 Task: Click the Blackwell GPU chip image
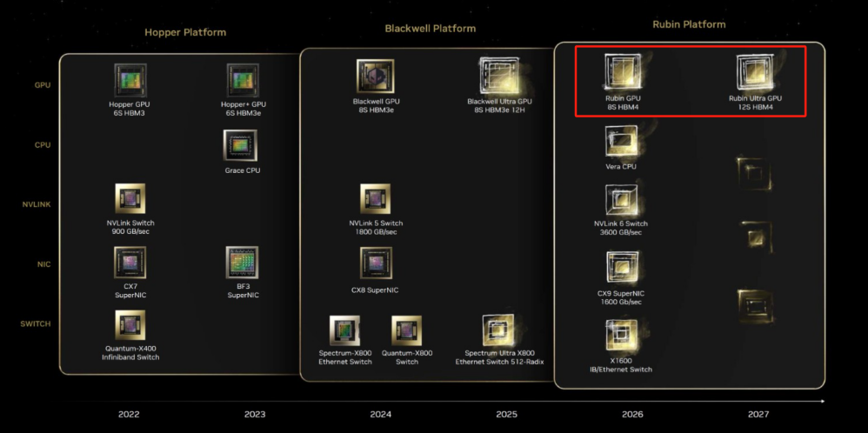tap(375, 77)
